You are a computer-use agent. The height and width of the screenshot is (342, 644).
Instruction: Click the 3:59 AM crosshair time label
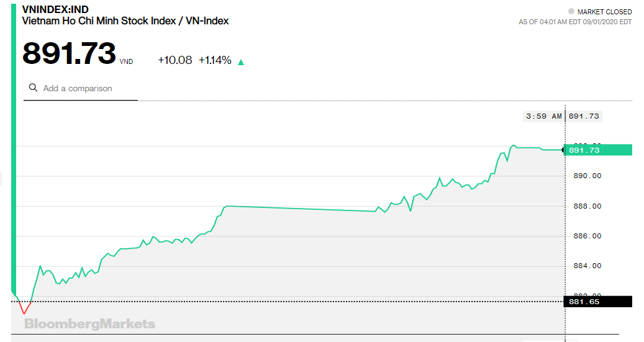click(x=543, y=116)
